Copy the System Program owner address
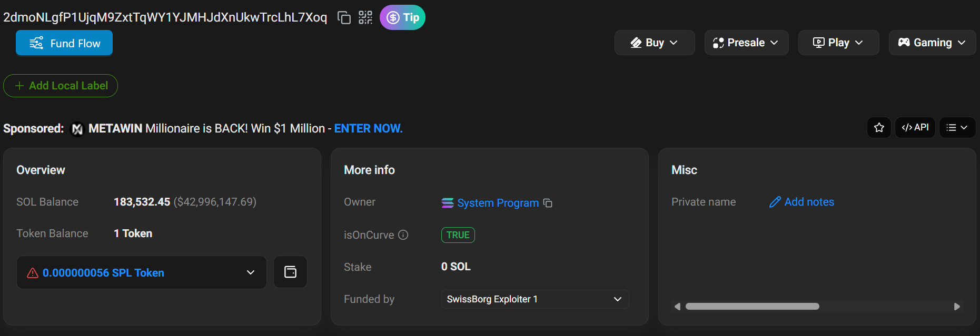Viewport: 980px width, 336px height. pyautogui.click(x=548, y=203)
